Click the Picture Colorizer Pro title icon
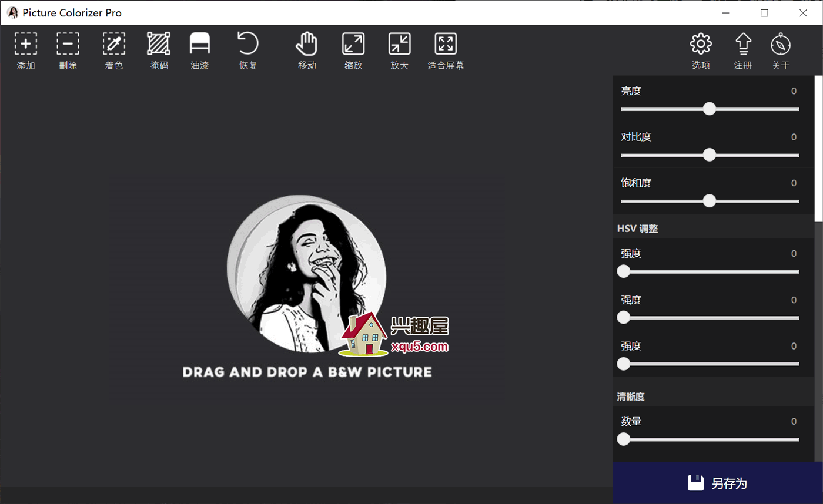 point(12,13)
